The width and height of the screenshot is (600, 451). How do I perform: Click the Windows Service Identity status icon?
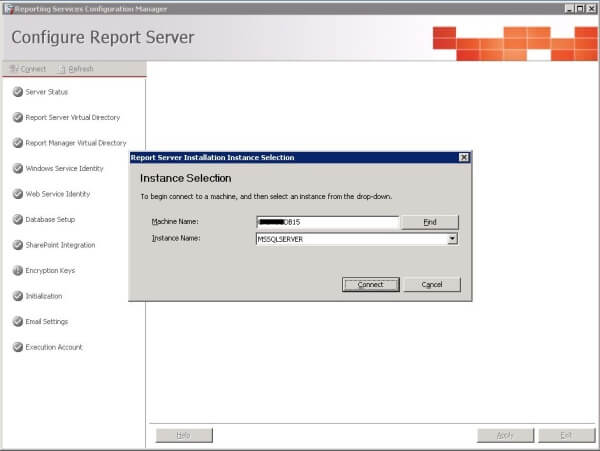click(18, 168)
